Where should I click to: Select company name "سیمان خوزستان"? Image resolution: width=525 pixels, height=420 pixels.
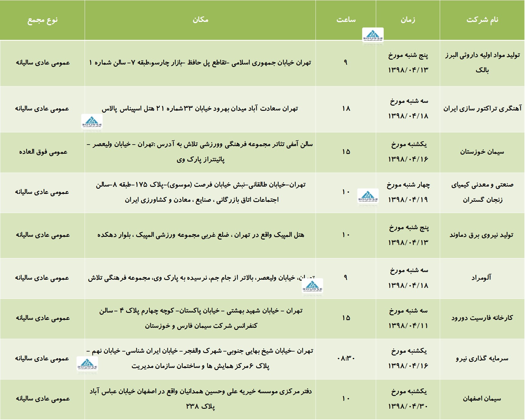pos(482,152)
